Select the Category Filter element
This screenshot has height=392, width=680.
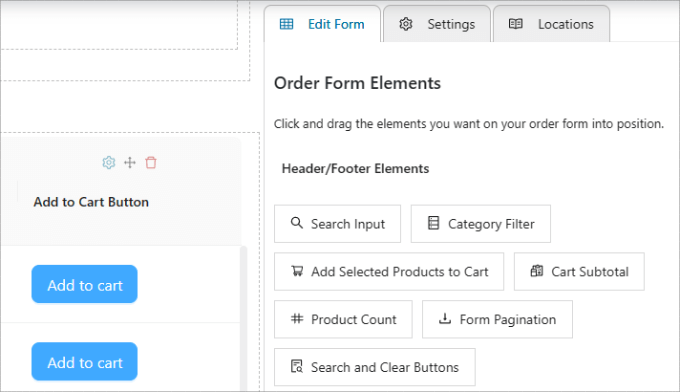point(481,224)
